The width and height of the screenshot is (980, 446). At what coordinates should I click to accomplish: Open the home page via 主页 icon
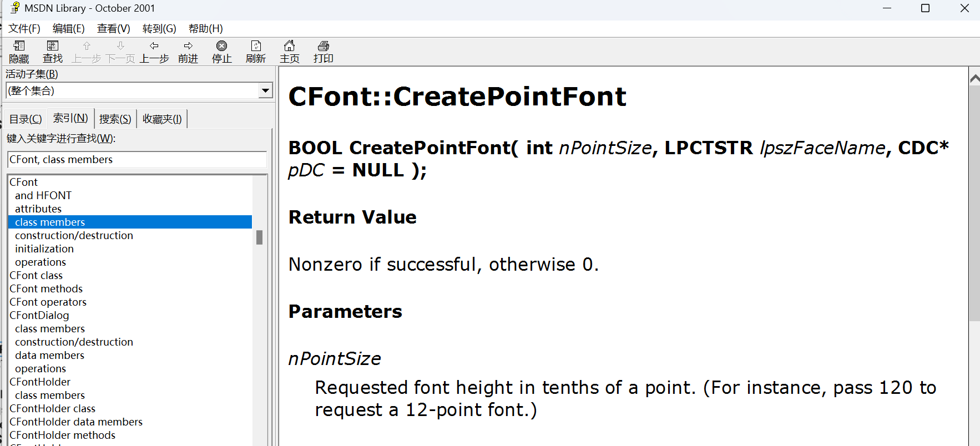[x=290, y=52]
